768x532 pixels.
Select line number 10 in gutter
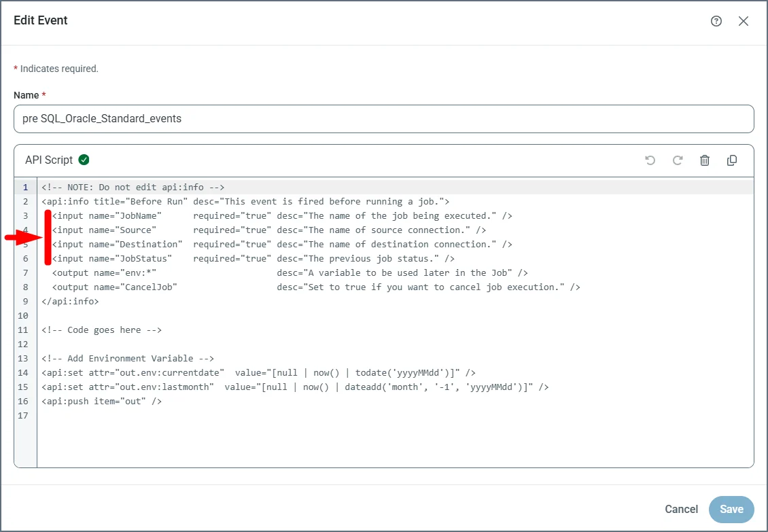pos(23,315)
